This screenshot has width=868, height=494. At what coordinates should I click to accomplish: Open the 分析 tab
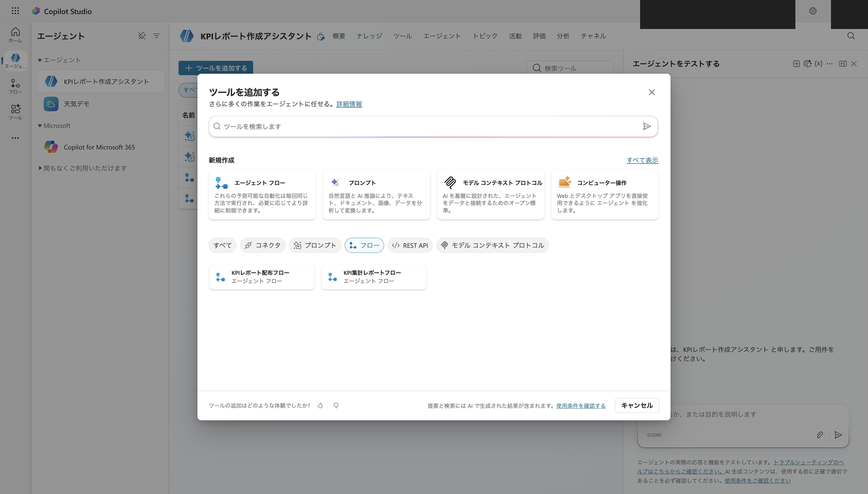click(563, 36)
